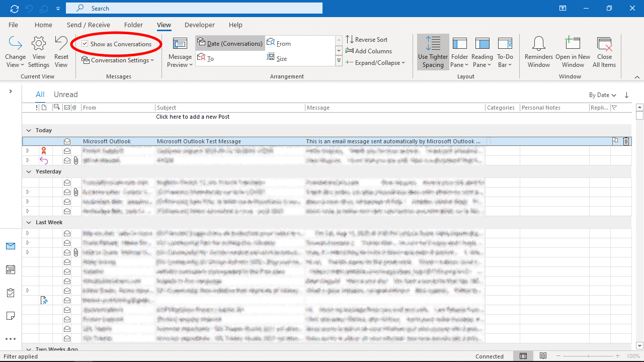Screen dimensions: 644x362
Task: Delete the Microsoft Outlook Test Message
Action: coord(626,141)
